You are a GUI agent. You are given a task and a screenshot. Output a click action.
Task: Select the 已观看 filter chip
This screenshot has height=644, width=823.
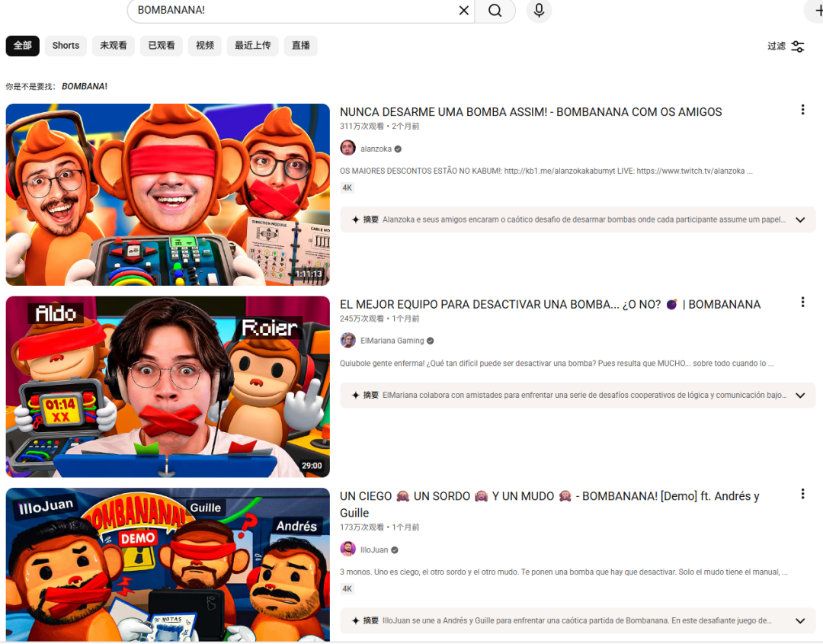pyautogui.click(x=161, y=46)
